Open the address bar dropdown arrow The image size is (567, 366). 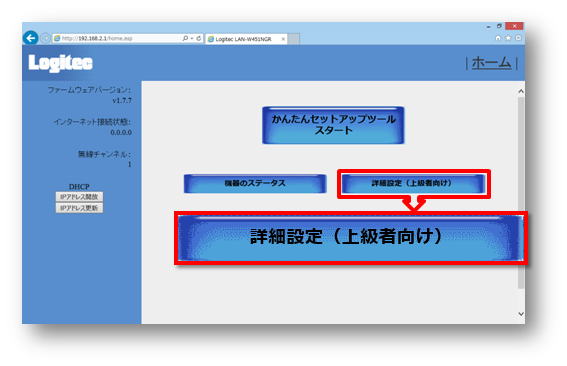click(192, 38)
